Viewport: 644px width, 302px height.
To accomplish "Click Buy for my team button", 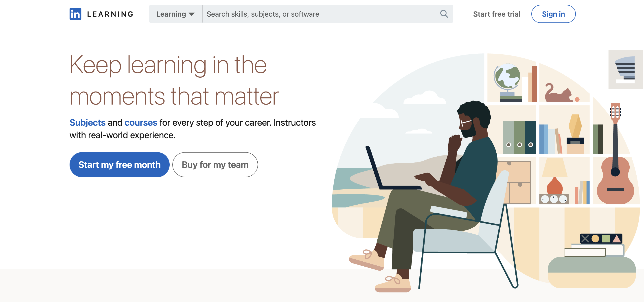I will (215, 165).
